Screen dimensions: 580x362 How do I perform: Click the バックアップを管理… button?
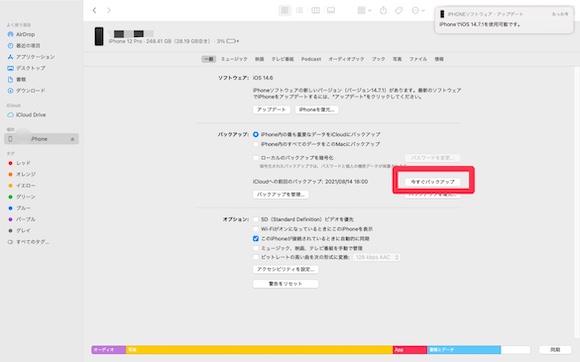(x=281, y=194)
